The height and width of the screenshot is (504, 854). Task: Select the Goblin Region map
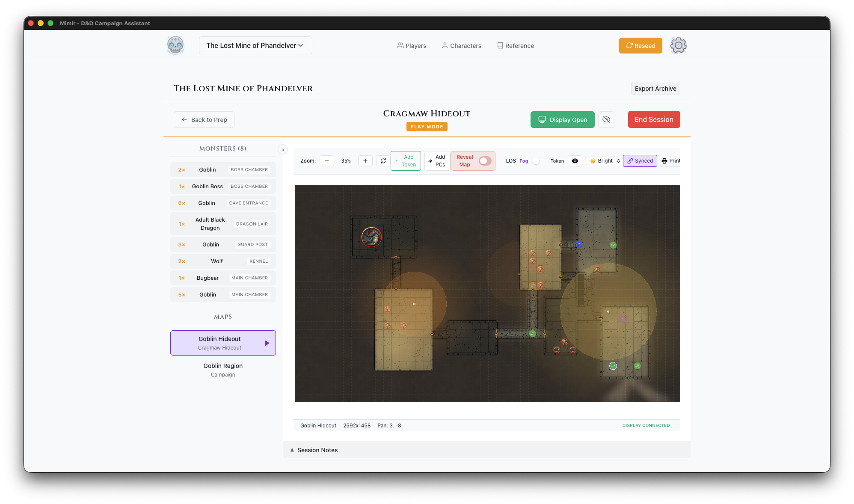[223, 370]
